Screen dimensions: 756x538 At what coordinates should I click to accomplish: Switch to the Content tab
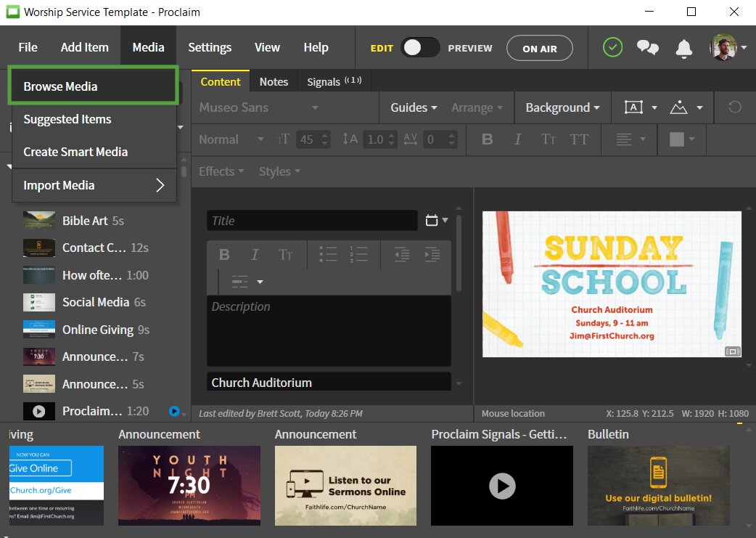click(x=221, y=81)
